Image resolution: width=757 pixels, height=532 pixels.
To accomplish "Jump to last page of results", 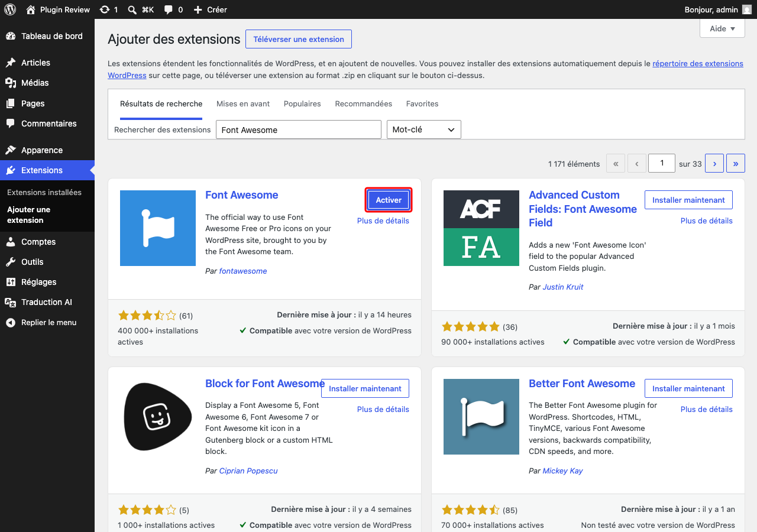I will click(736, 164).
